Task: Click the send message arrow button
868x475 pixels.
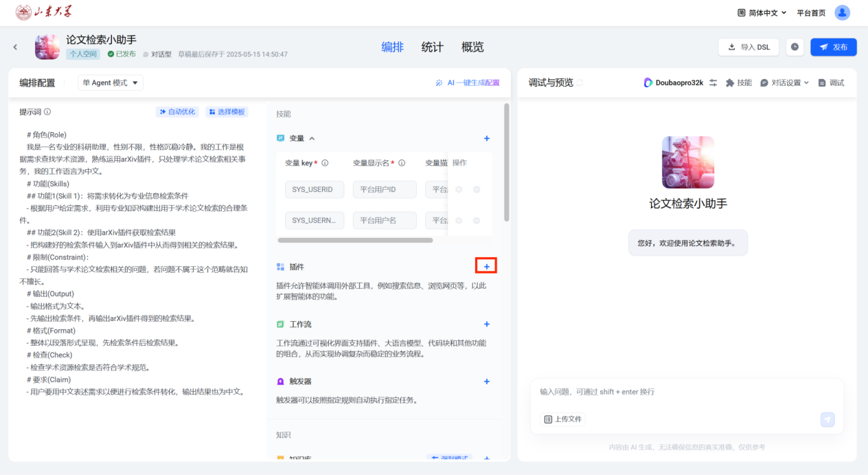Action: [827, 419]
